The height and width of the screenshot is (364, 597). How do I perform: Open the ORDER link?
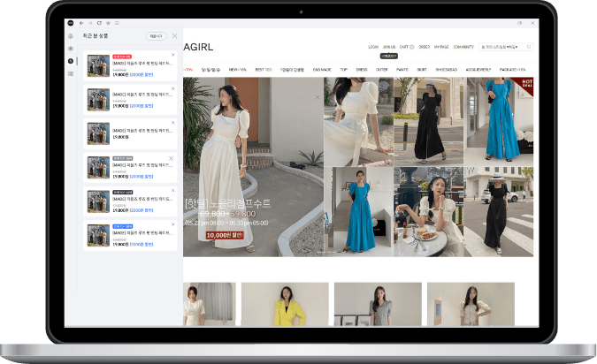click(x=425, y=47)
